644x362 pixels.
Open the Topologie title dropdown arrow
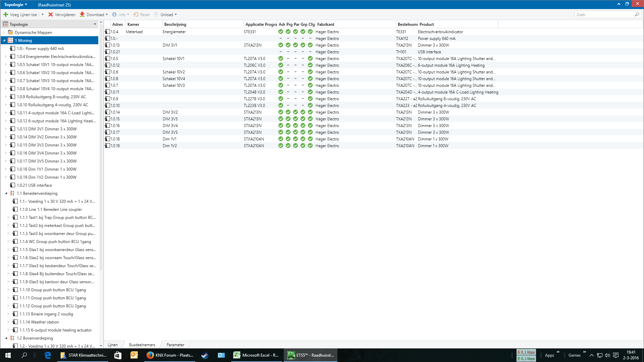click(26, 5)
